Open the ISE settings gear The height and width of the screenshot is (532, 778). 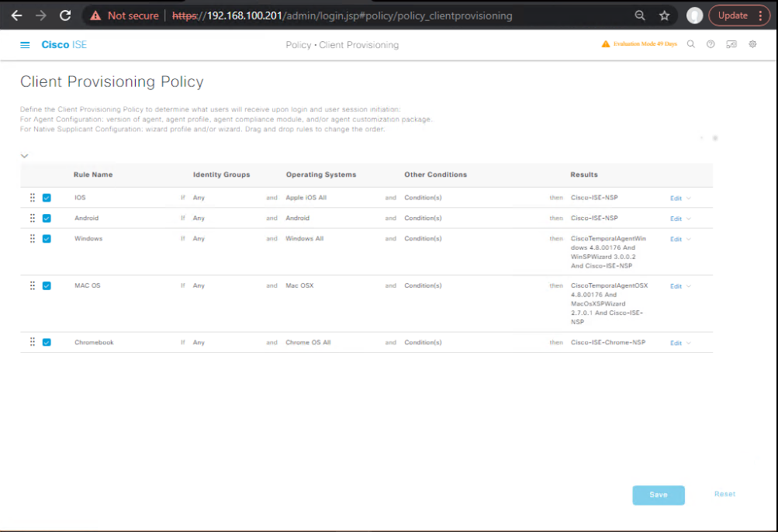pyautogui.click(x=752, y=44)
